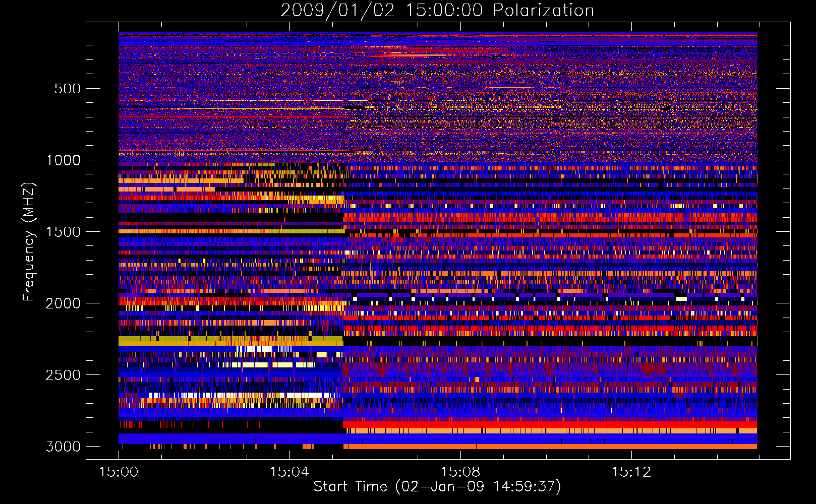The width and height of the screenshot is (816, 504).
Task: Click the 2000 frequency tick label
Action: tap(63, 303)
